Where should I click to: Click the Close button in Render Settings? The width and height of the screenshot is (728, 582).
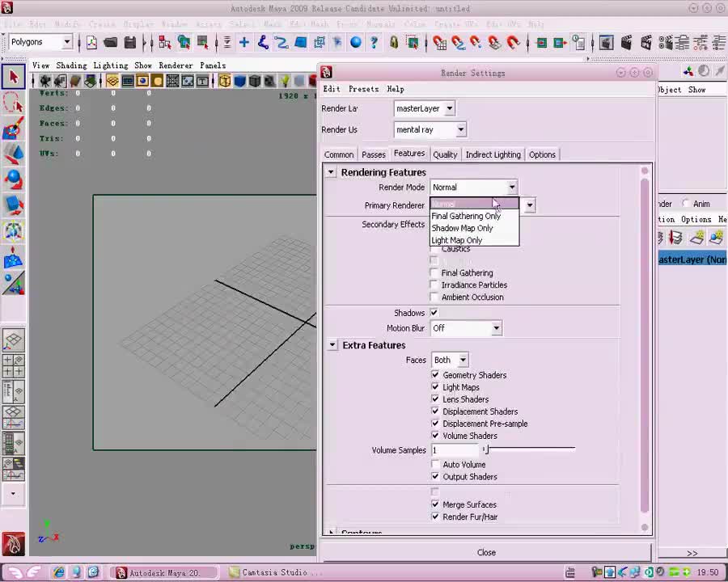click(x=486, y=553)
